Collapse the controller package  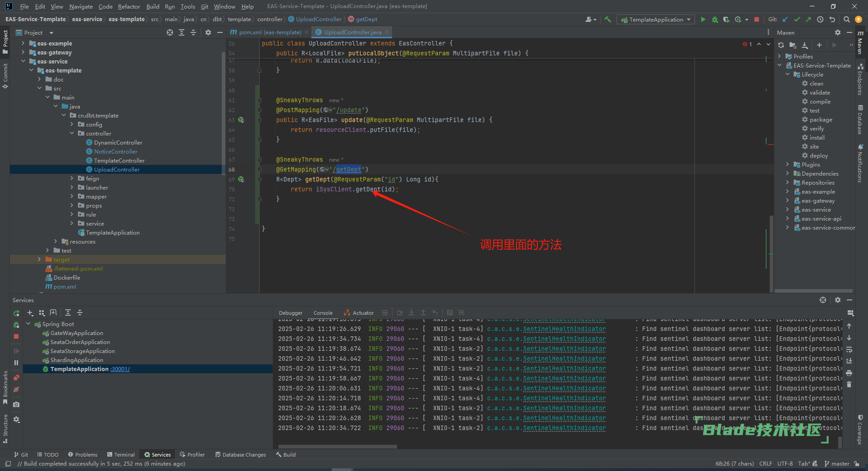click(x=72, y=133)
